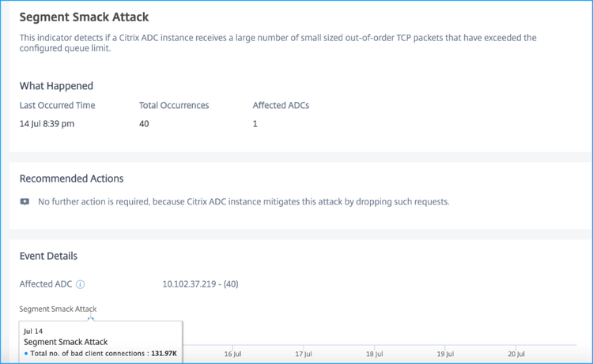
Task: Click the 16 Jul axis label
Action: (232, 355)
